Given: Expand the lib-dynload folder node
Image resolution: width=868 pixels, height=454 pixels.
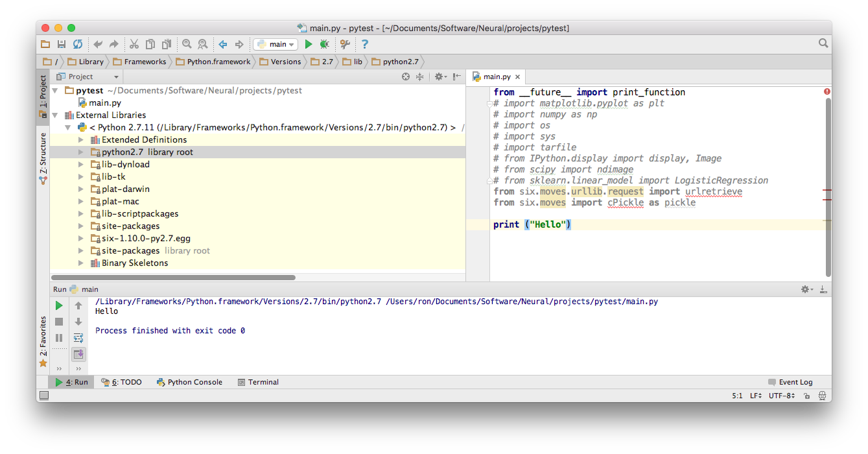Looking at the screenshot, I should (x=81, y=165).
